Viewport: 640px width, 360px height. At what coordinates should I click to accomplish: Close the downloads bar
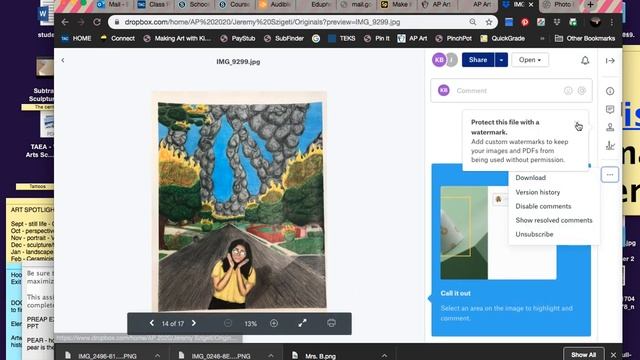[613, 355]
